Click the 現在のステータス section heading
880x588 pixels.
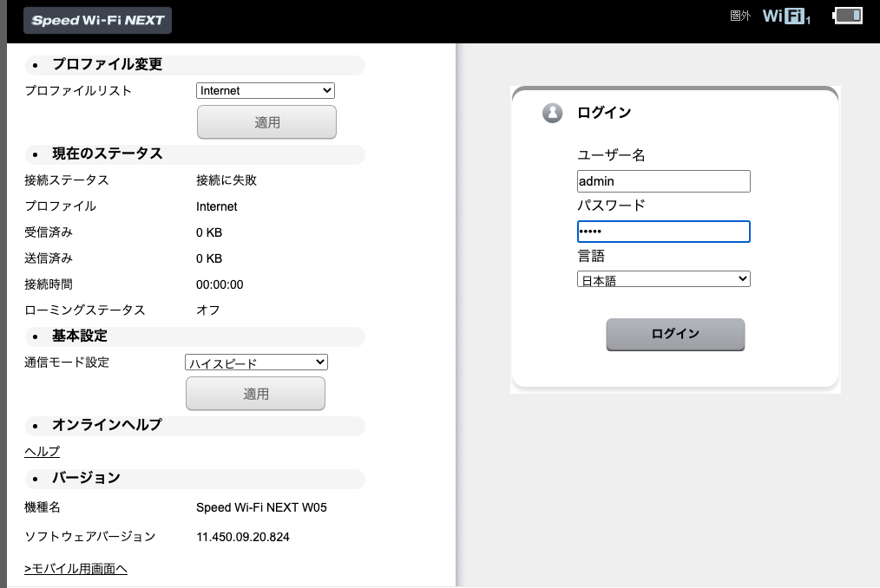pyautogui.click(x=108, y=154)
